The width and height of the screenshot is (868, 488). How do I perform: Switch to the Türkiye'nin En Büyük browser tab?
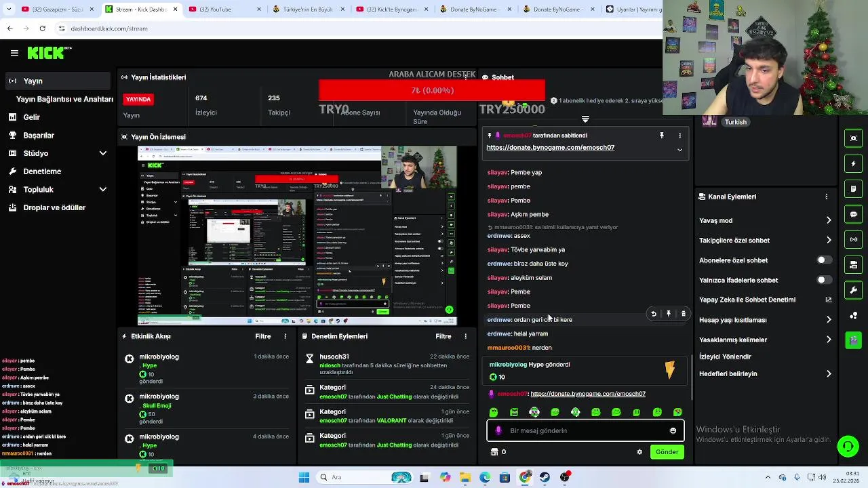point(307,9)
